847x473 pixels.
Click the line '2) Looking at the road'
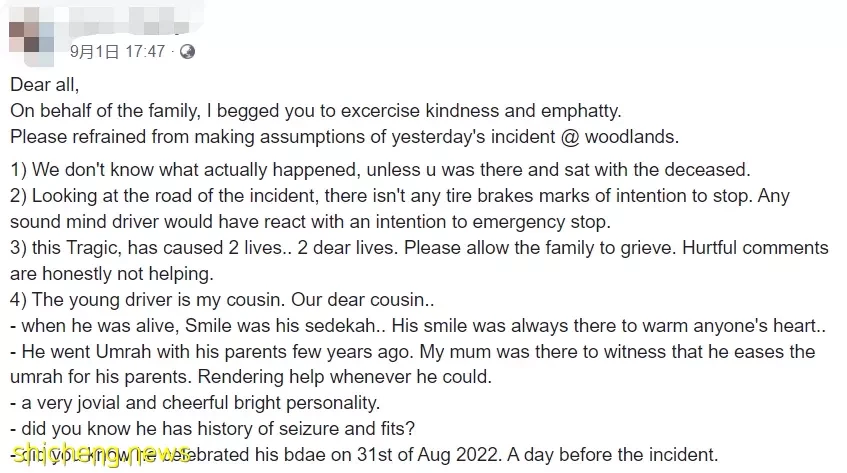400,195
